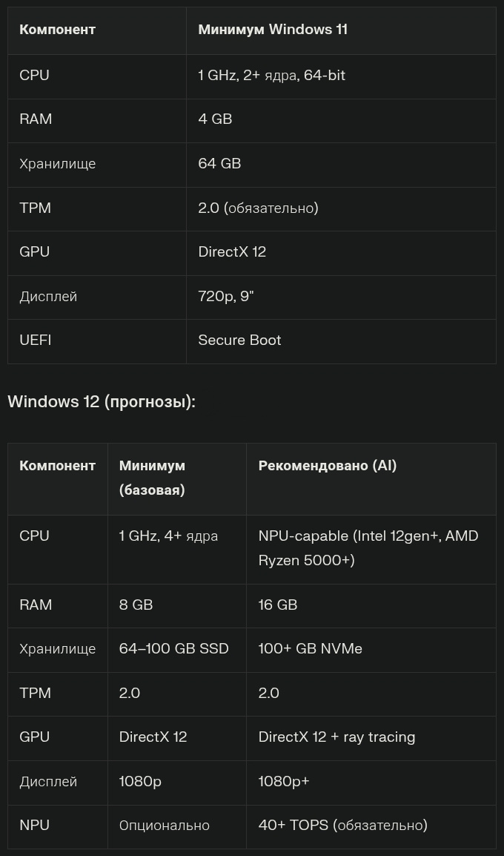The image size is (504, 856).
Task: Select the "1 GHz, 4+ ядра" cell
Action: pyautogui.click(x=168, y=536)
